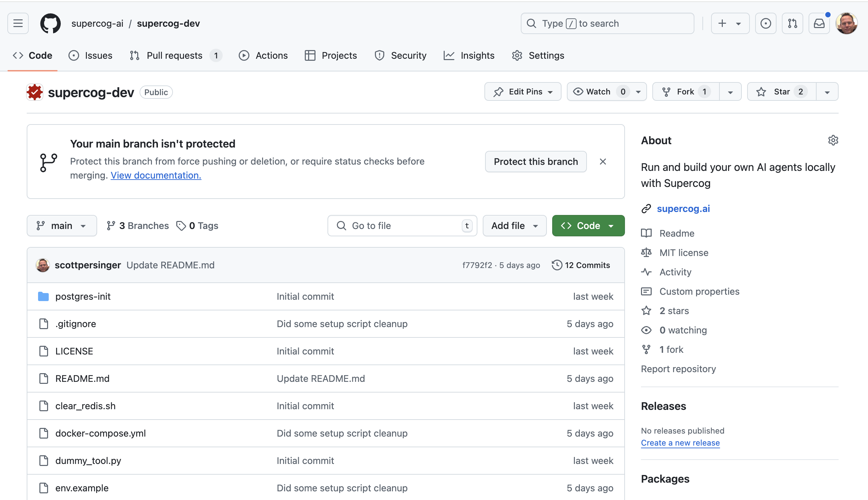The height and width of the screenshot is (500, 868).
Task: Dismiss the branch protection banner
Action: pyautogui.click(x=603, y=162)
